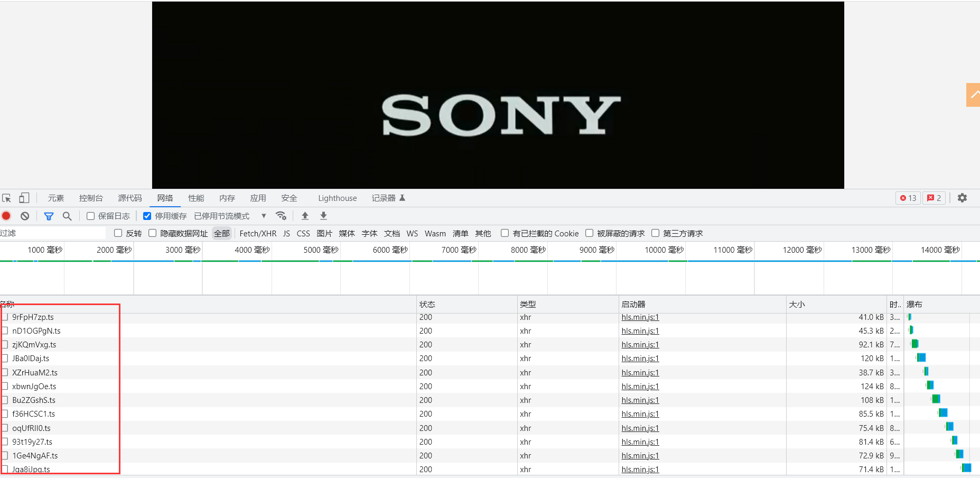This screenshot has height=478, width=980.
Task: Filter by 清单 type
Action: (x=461, y=233)
